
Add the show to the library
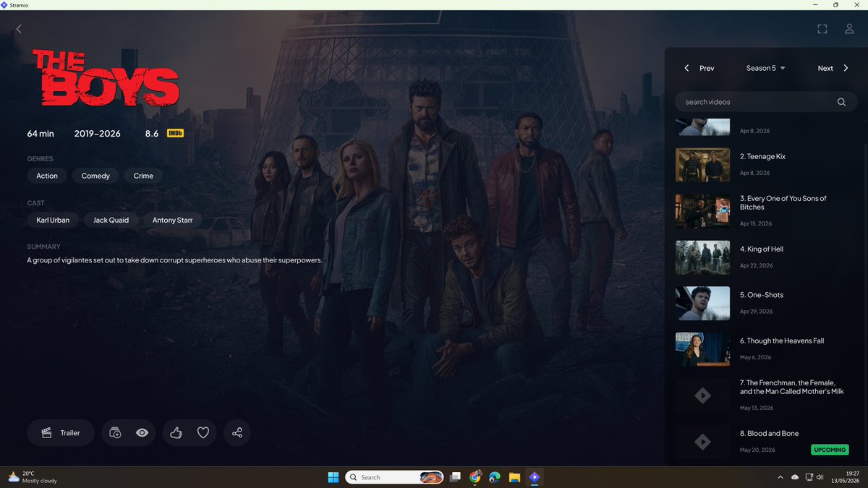point(115,433)
